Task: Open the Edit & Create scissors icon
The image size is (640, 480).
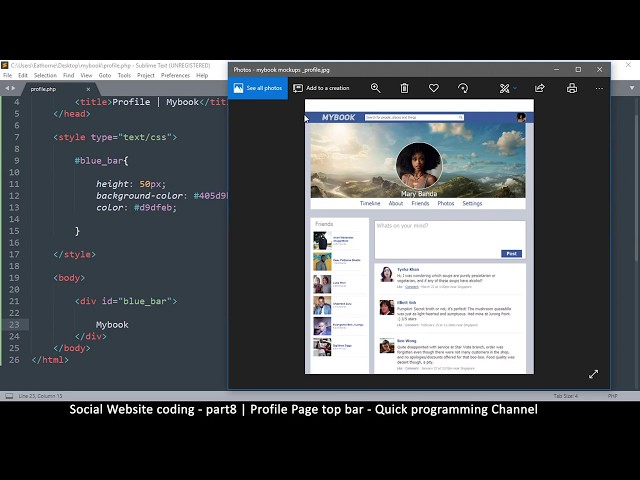Action: click(x=504, y=88)
